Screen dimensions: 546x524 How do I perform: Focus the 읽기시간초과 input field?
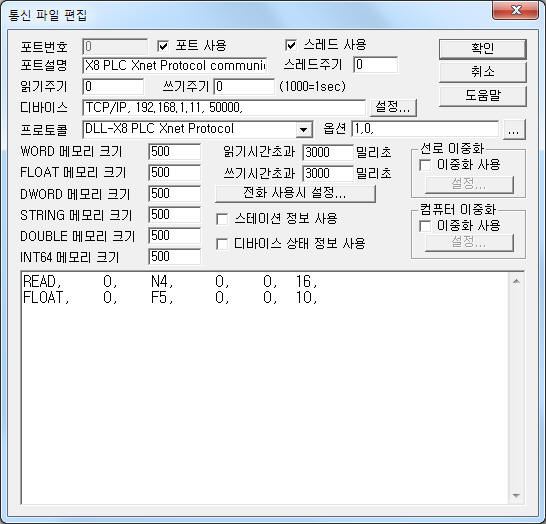(328, 152)
